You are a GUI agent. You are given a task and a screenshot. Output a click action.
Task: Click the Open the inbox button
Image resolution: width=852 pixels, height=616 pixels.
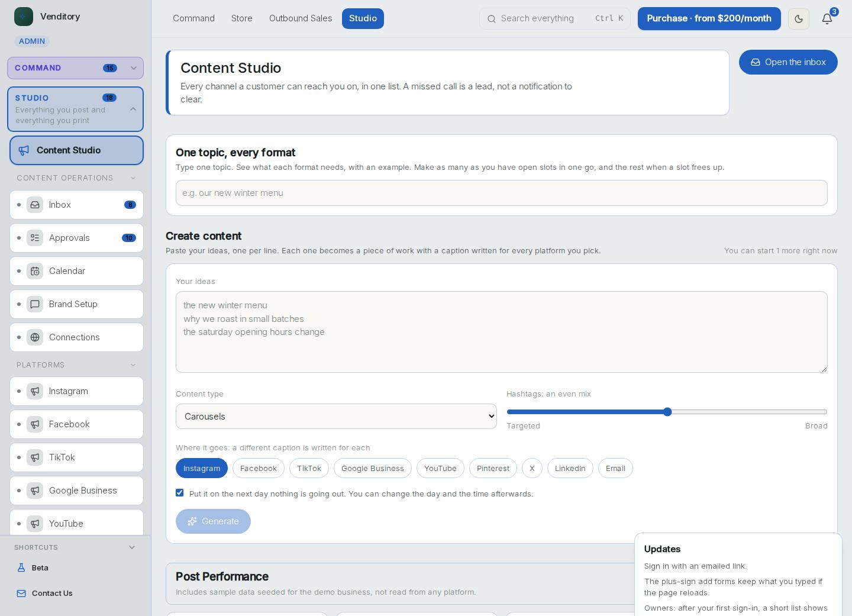(x=788, y=62)
